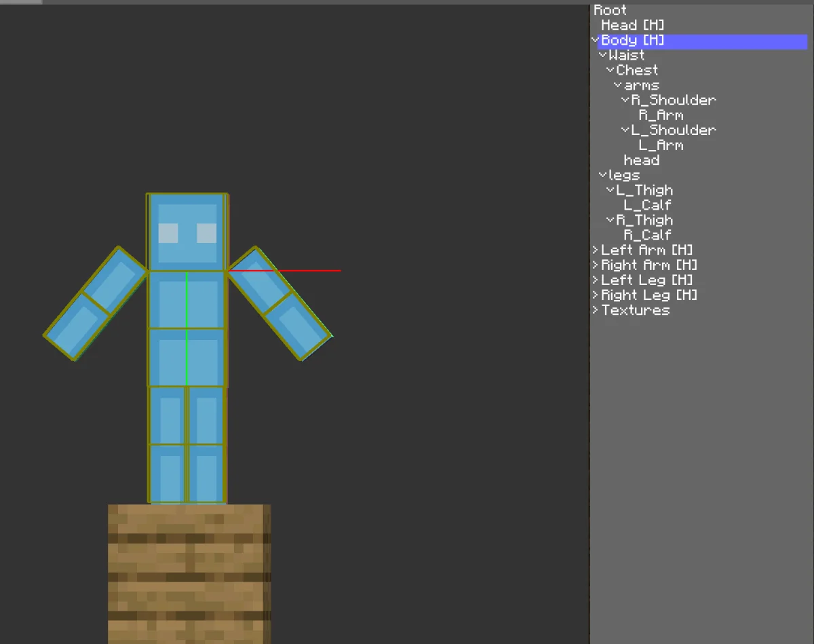Collapse the Body [H] node chevron
The height and width of the screenshot is (644, 814).
click(596, 41)
